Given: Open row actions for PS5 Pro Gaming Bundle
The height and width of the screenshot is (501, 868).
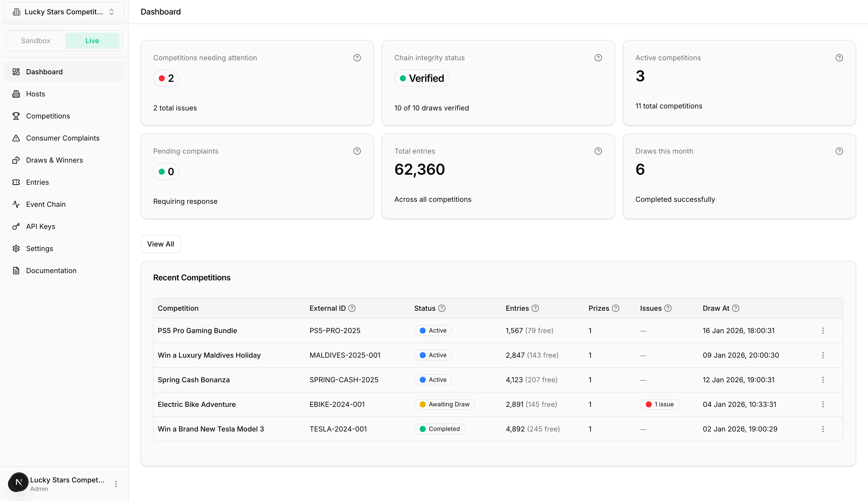Looking at the screenshot, I should tap(823, 331).
